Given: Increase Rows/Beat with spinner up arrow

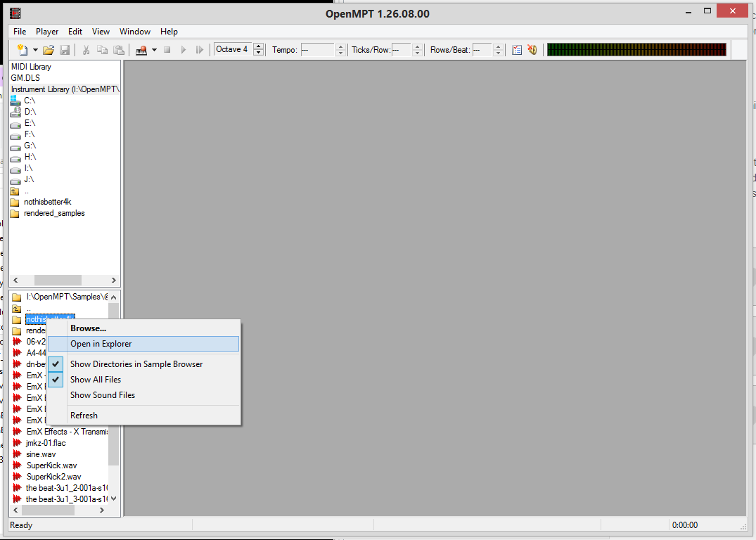Looking at the screenshot, I should (499, 46).
